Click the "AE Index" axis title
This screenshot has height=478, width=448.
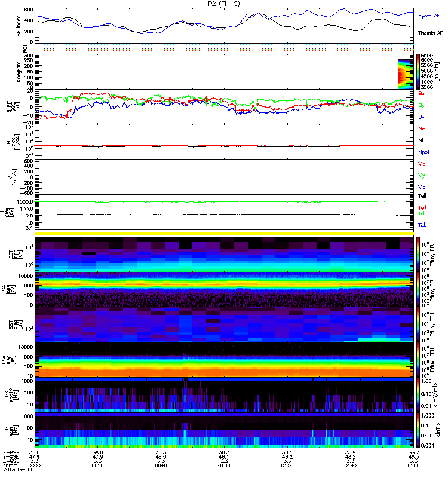click(x=19, y=26)
